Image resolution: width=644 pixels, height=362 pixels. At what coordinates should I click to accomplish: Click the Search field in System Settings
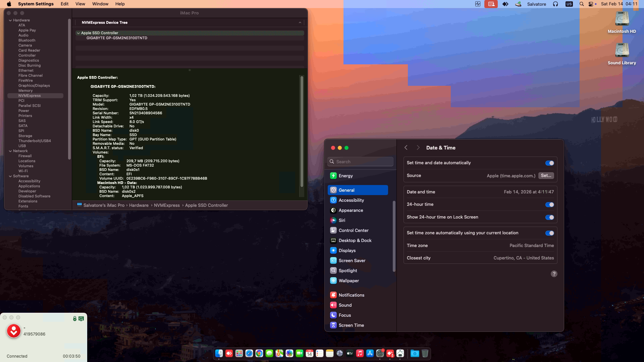(x=361, y=162)
